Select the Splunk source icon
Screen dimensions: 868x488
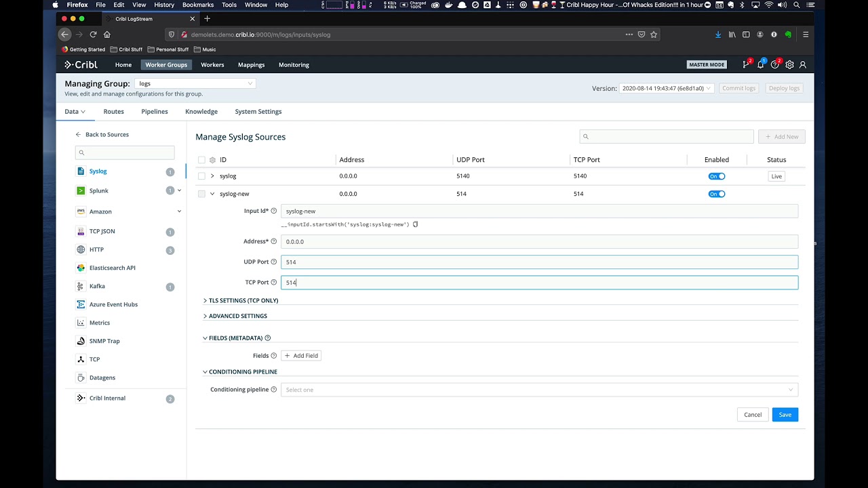81,190
